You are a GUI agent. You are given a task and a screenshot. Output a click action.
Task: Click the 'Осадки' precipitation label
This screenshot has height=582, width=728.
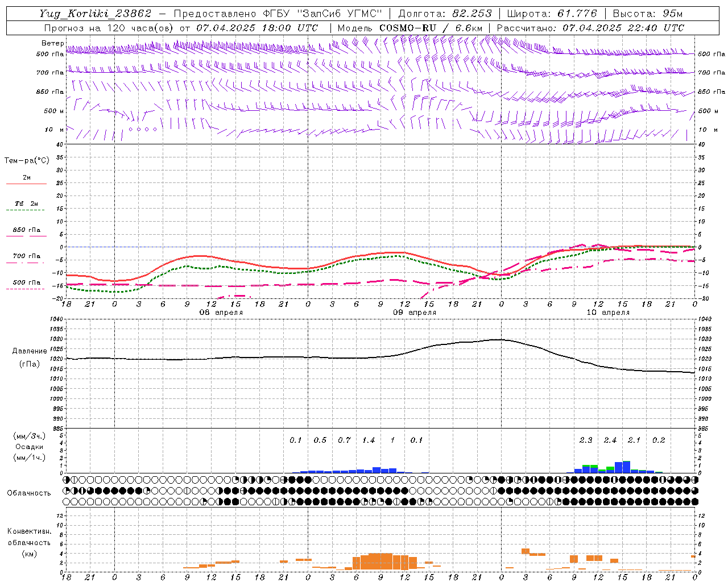(x=30, y=447)
